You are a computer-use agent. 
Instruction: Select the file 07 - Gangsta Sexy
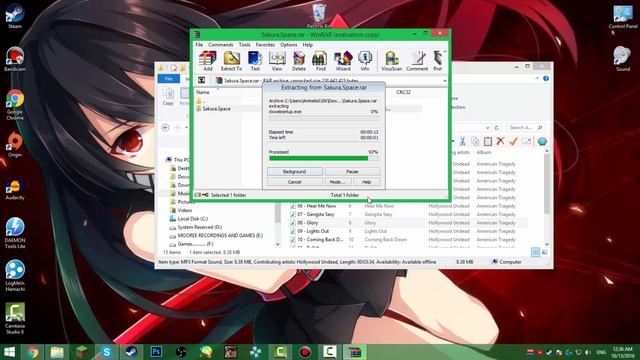coord(316,214)
